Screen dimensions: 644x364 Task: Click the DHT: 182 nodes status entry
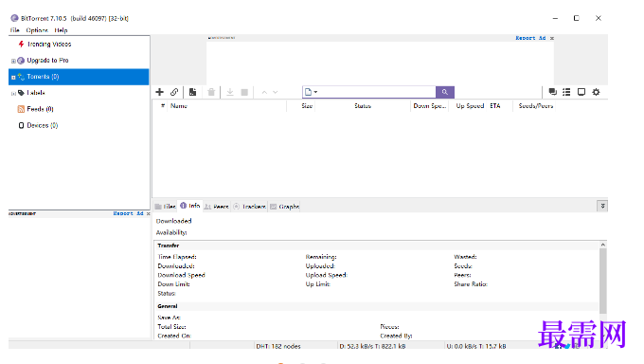[278, 346]
